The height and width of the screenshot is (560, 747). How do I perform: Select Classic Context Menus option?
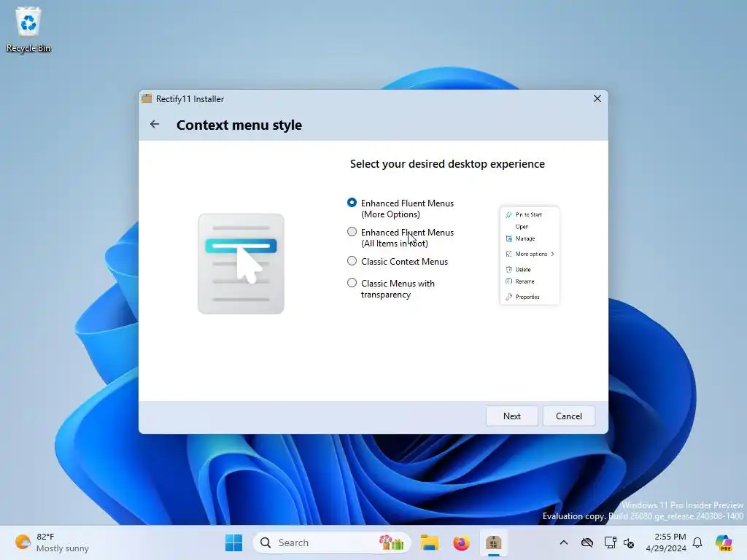click(x=352, y=261)
